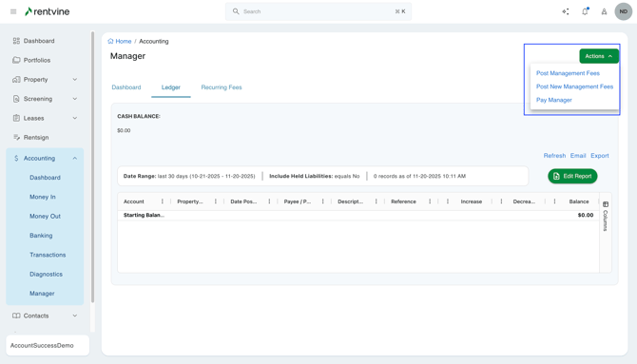The height and width of the screenshot is (364, 637).
Task: Open Date Posted column menu dots
Action: [269, 201]
